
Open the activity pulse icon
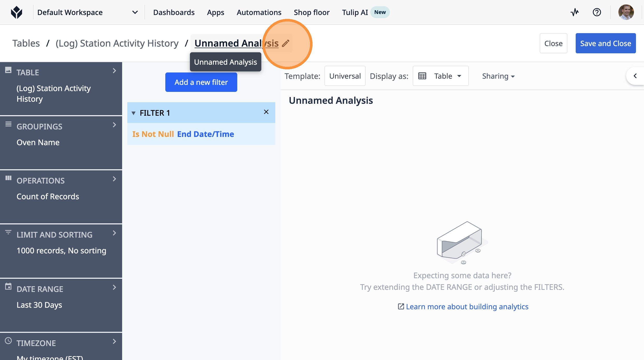coord(575,12)
